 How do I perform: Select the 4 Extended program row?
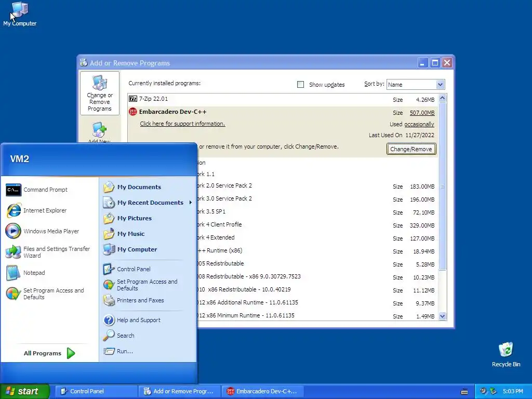point(317,238)
